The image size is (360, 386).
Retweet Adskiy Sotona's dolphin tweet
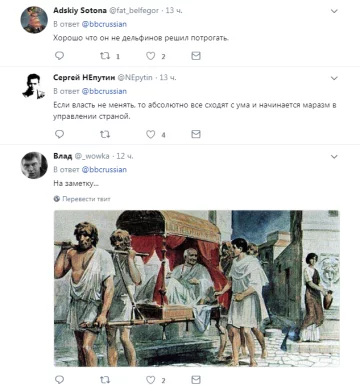[x=105, y=56]
